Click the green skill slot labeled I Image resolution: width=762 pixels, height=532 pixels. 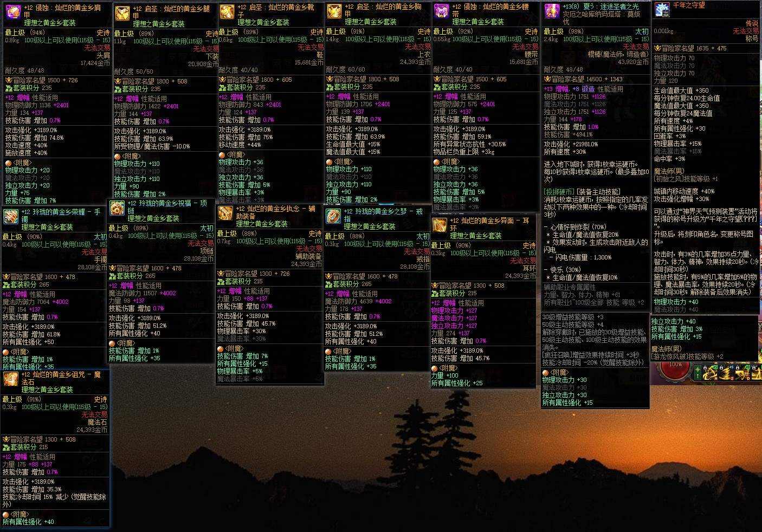(x=698, y=373)
